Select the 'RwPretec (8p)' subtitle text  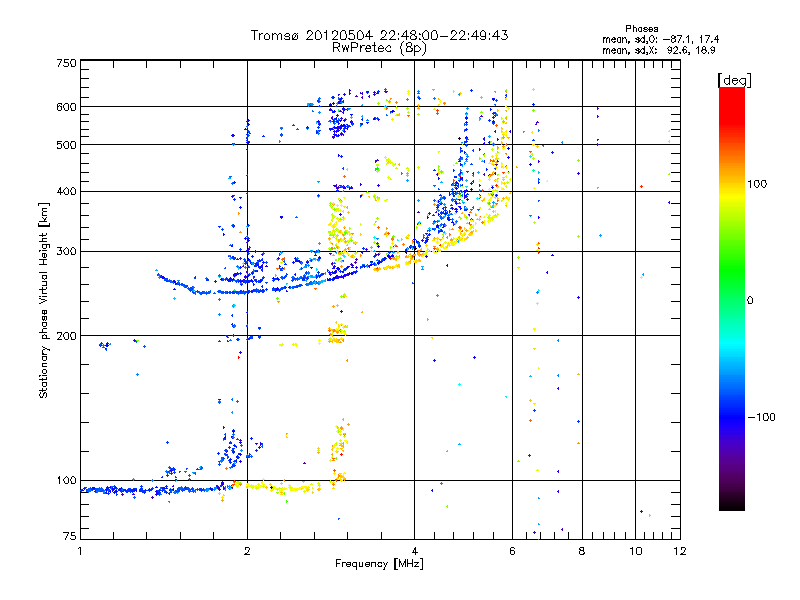379,48
